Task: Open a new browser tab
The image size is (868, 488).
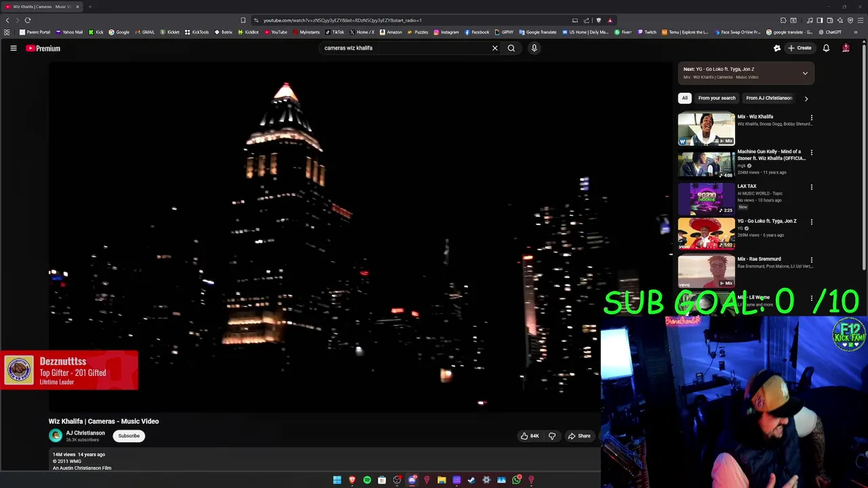Action: click(x=90, y=7)
